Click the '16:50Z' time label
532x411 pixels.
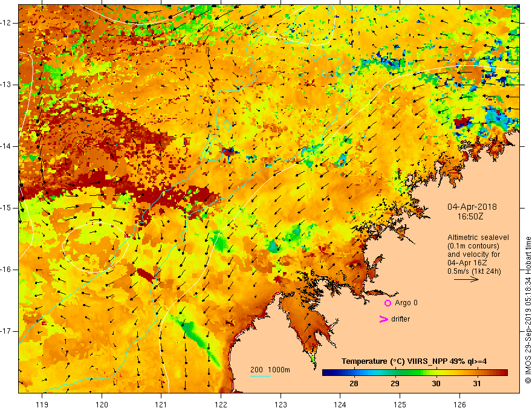click(470, 216)
